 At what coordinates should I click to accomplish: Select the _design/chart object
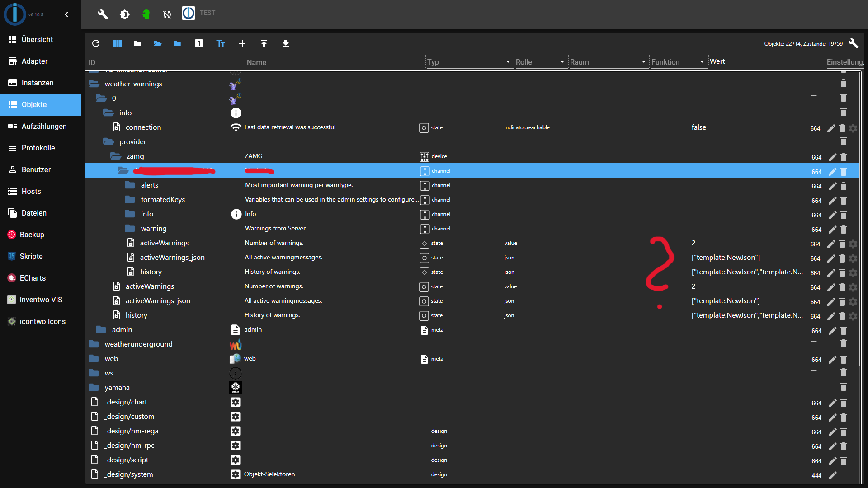tap(472, 402)
